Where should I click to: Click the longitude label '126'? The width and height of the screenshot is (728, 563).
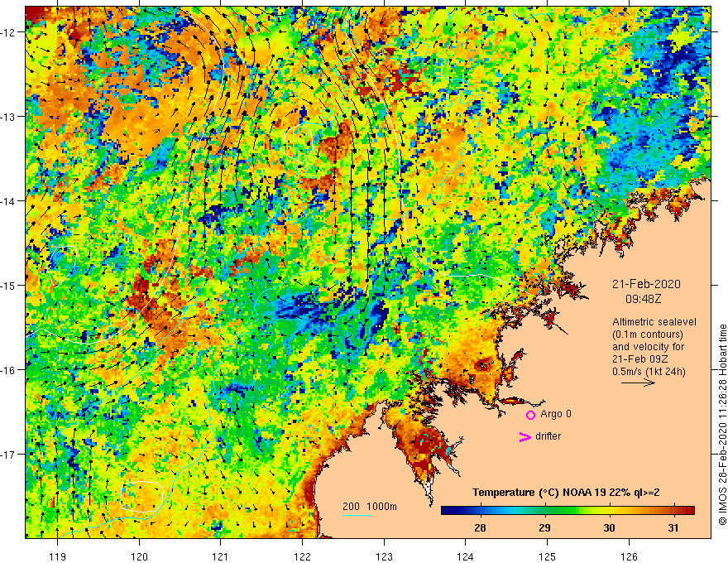click(x=629, y=556)
